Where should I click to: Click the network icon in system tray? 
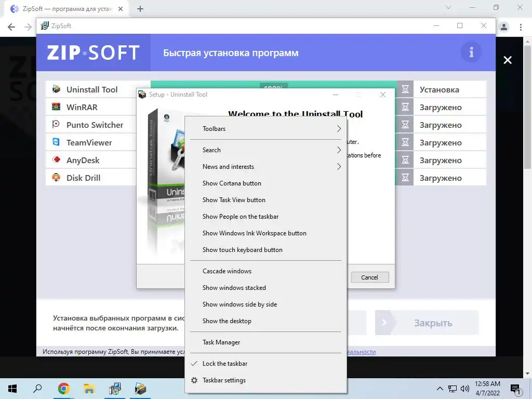(453, 389)
